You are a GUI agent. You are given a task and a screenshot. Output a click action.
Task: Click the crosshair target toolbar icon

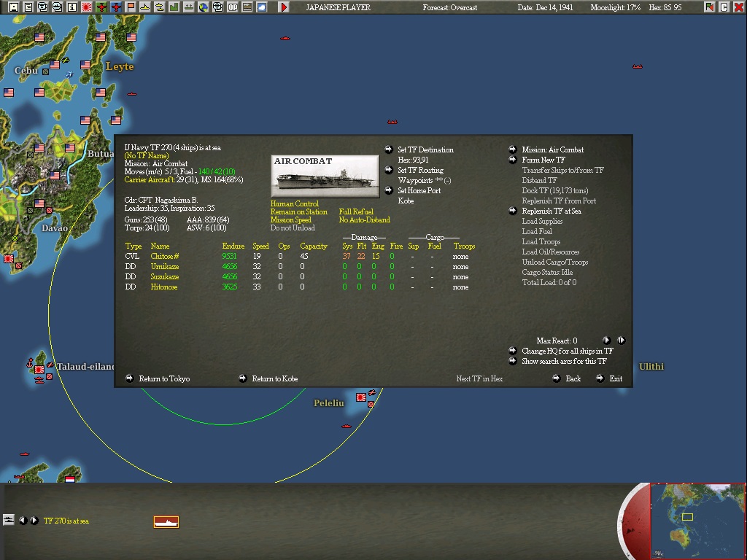pyautogui.click(x=217, y=7)
